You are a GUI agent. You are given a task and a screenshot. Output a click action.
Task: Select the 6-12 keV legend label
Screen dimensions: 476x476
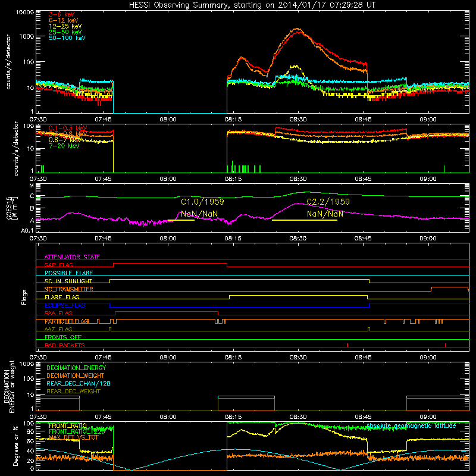coord(64,20)
